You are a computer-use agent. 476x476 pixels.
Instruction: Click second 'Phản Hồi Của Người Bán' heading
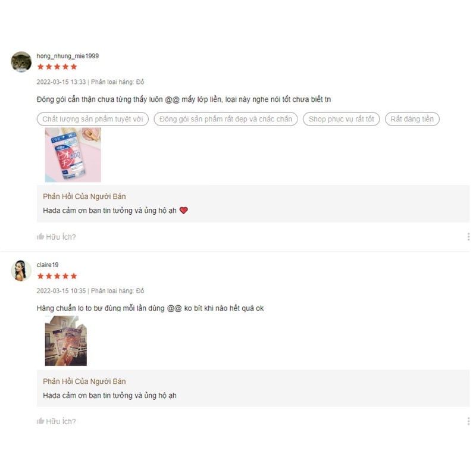point(84,381)
